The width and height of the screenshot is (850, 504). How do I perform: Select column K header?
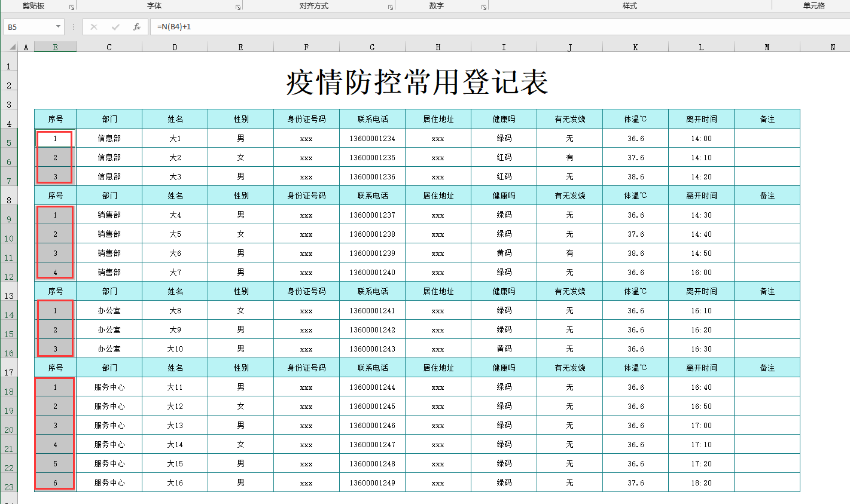click(x=635, y=47)
